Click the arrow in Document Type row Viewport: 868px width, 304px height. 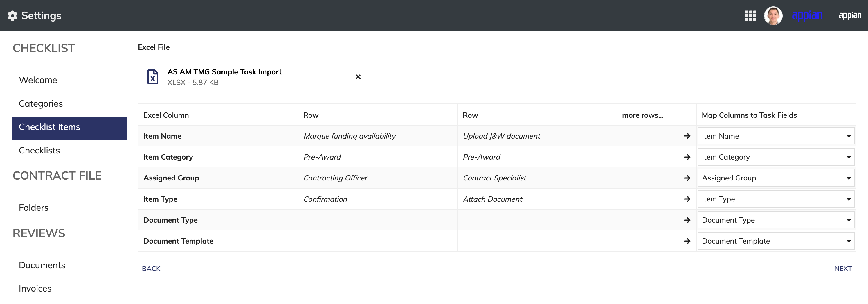pos(687,220)
